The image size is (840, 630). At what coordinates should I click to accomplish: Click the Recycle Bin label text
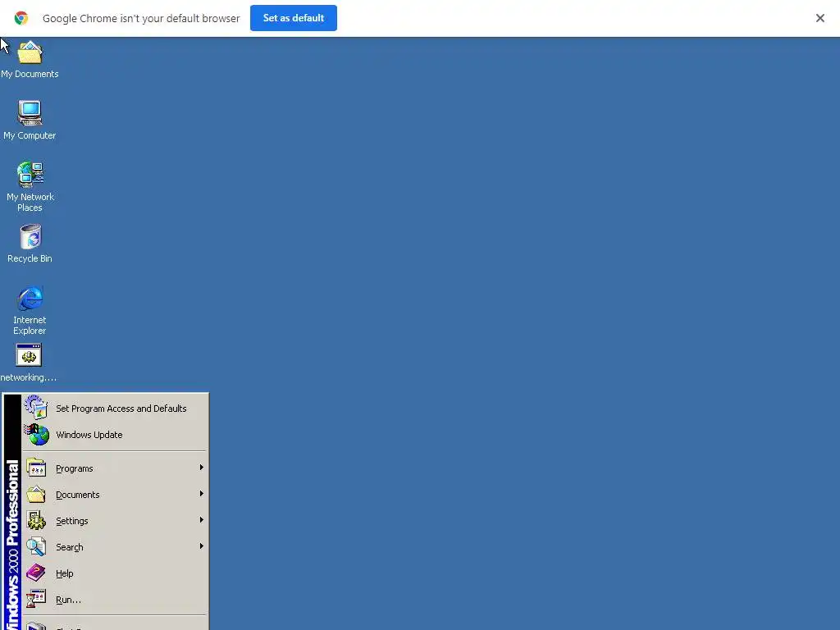(x=30, y=258)
